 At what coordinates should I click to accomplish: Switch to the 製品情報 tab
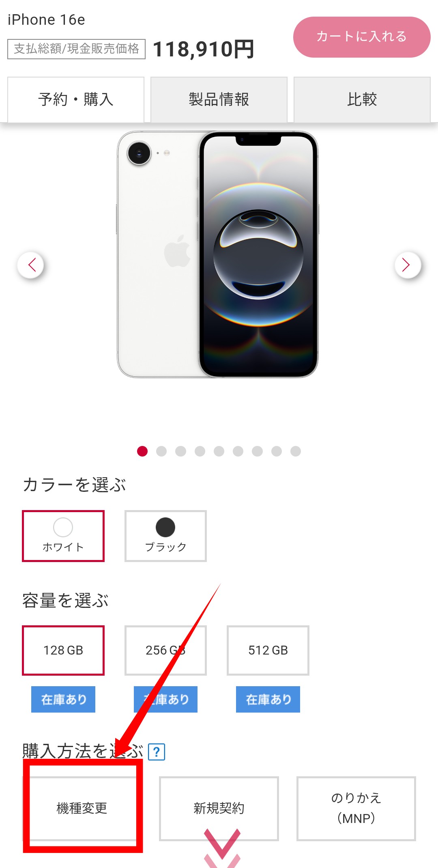click(x=219, y=99)
